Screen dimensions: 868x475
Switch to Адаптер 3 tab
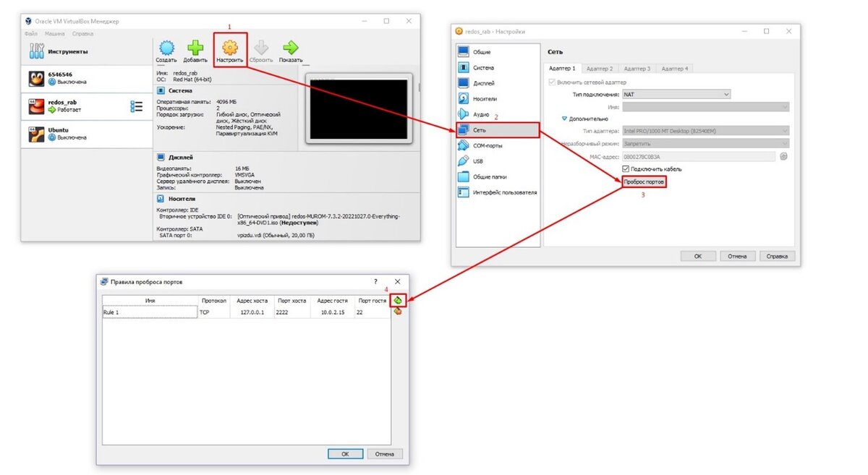(637, 69)
